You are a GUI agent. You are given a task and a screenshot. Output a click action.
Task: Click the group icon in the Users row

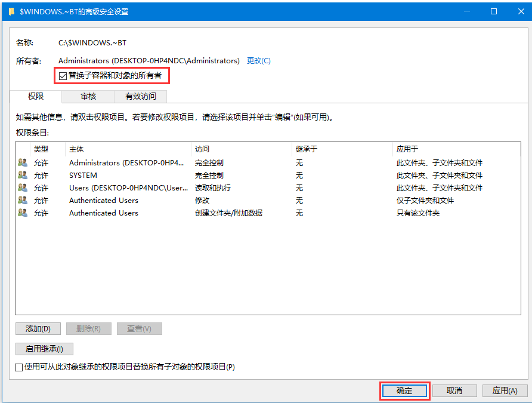23,187
